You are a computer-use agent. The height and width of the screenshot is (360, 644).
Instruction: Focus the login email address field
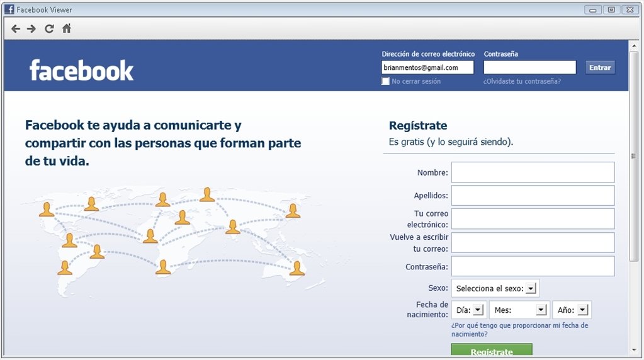[x=427, y=67]
